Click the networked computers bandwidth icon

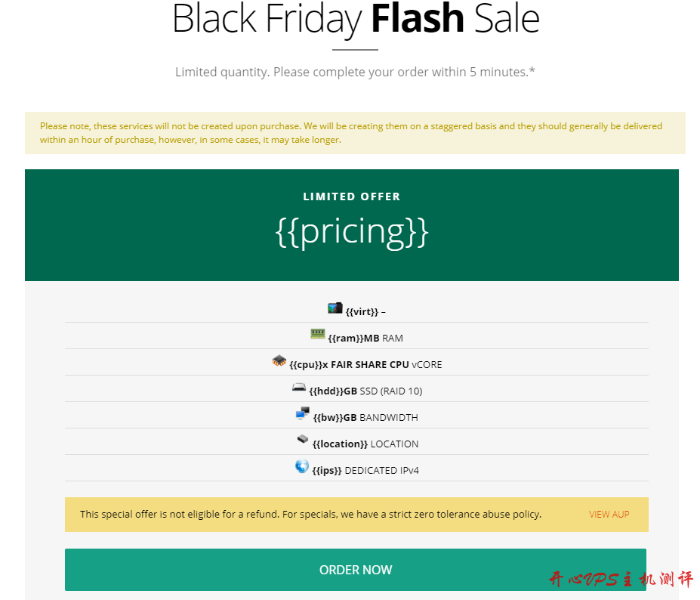[x=303, y=414]
